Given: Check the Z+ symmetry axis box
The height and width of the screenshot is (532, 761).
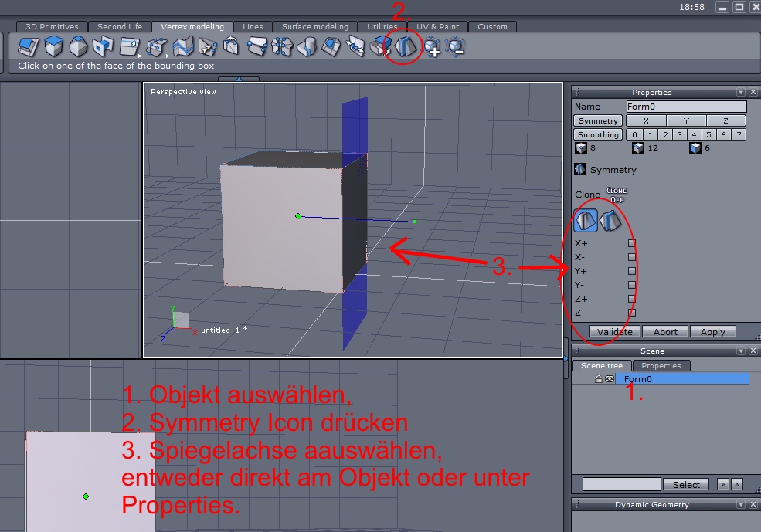Looking at the screenshot, I should 632,299.
